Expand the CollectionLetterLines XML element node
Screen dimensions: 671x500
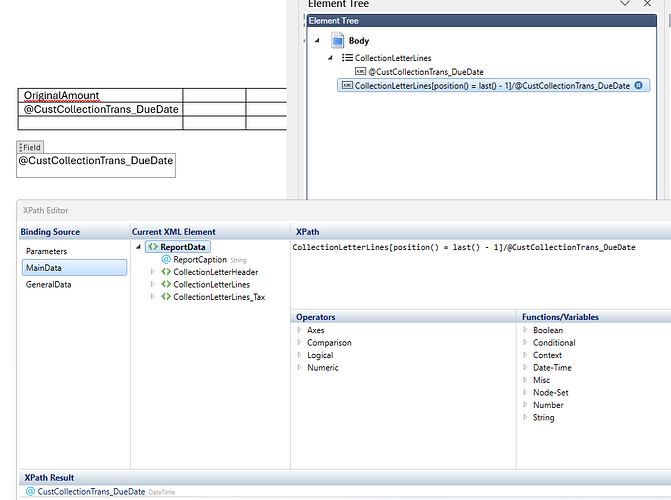[153, 285]
